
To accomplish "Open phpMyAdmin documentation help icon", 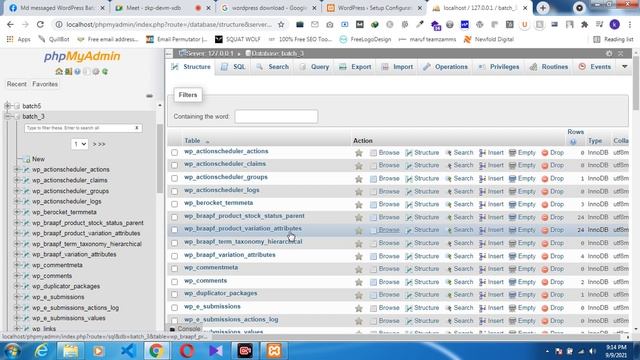I will tap(77, 71).
